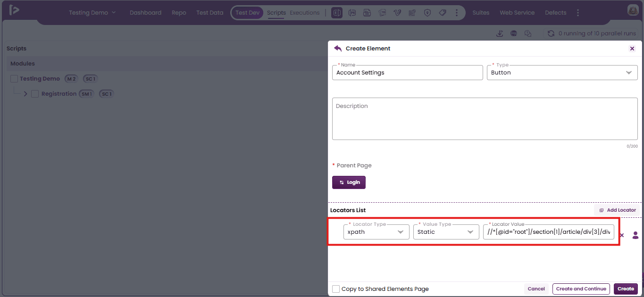Click the person icon beside the locator row

636,235
